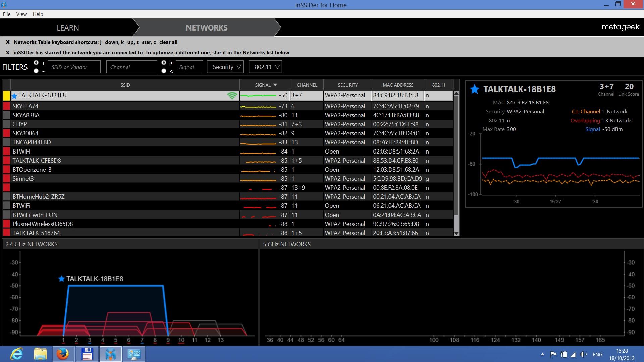Select the Simnet3 network row
The width and height of the screenshot is (644, 362).
tap(228, 179)
